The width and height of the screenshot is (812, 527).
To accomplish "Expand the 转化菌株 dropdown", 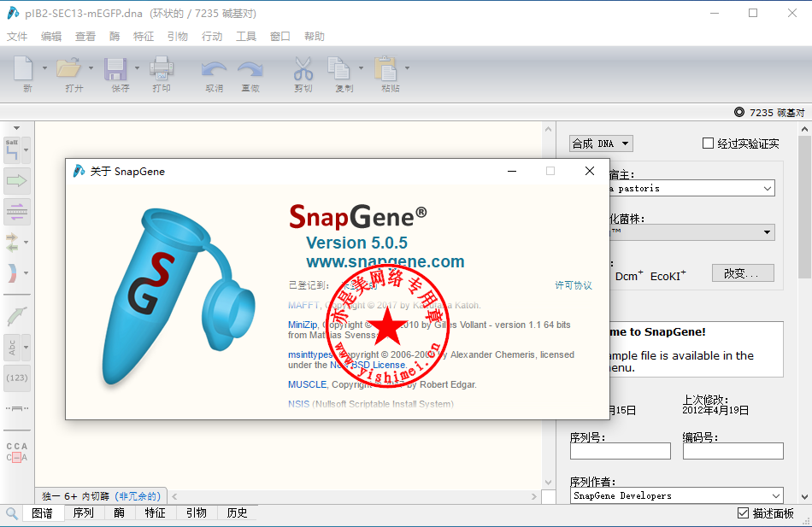I will [767, 232].
